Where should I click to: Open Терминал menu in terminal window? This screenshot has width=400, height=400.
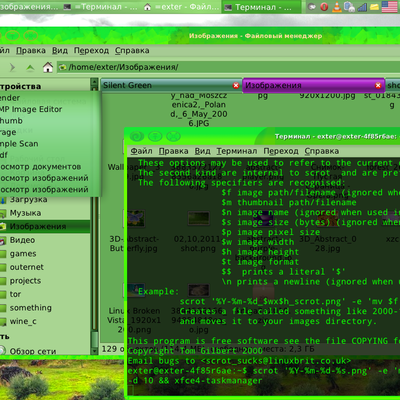click(x=237, y=151)
